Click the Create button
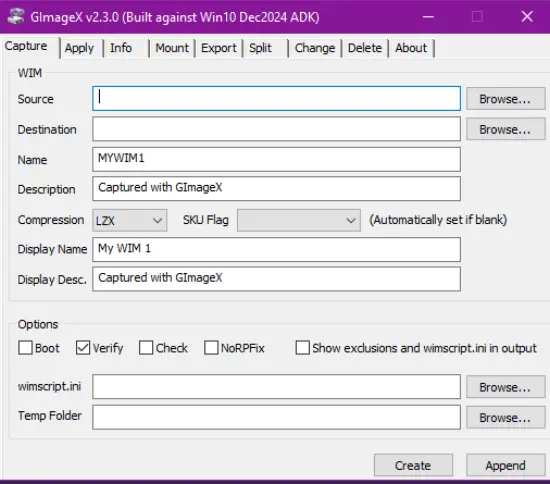This screenshot has width=550, height=484. pos(413,465)
